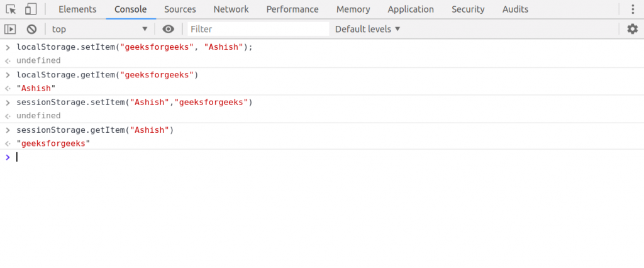Switch to the Elements tab
Screen dimensions: 644x268
point(77,9)
